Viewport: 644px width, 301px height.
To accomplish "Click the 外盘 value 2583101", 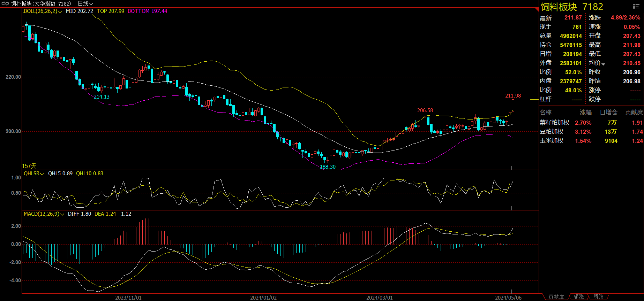I will click(571, 63).
